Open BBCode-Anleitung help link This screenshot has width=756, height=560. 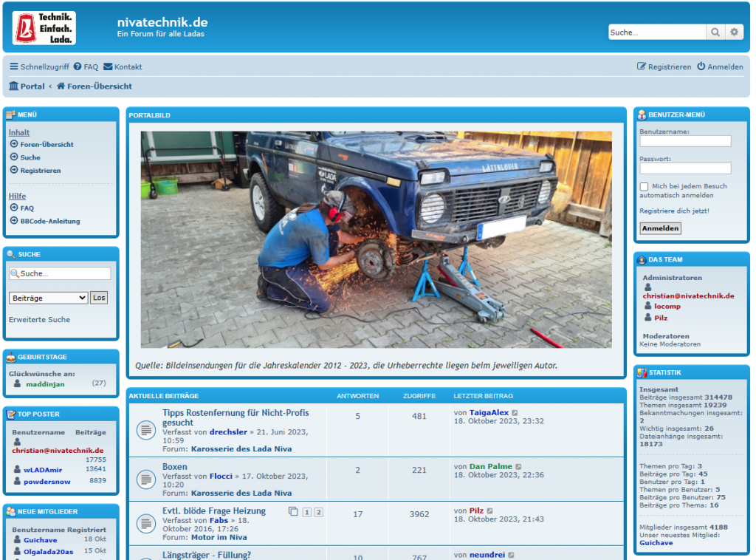pyautogui.click(x=50, y=221)
